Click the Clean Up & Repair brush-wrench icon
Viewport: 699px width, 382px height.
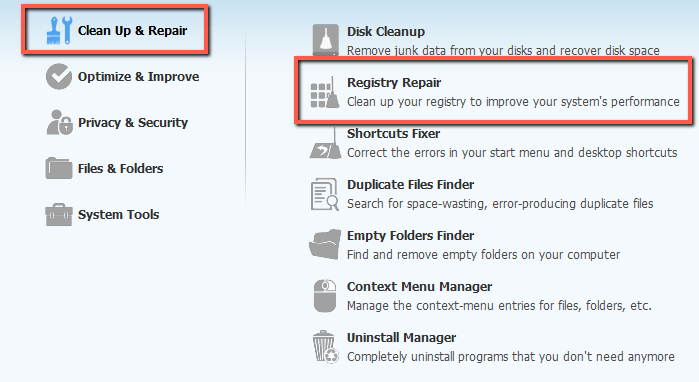click(x=59, y=30)
